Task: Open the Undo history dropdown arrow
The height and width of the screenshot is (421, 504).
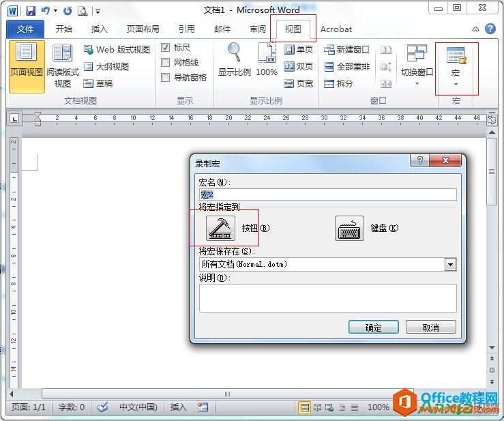Action: point(56,11)
